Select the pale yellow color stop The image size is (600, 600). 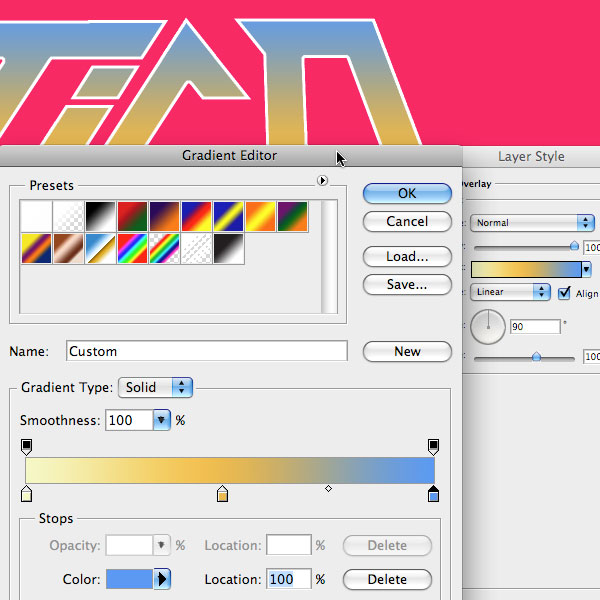coord(26,494)
